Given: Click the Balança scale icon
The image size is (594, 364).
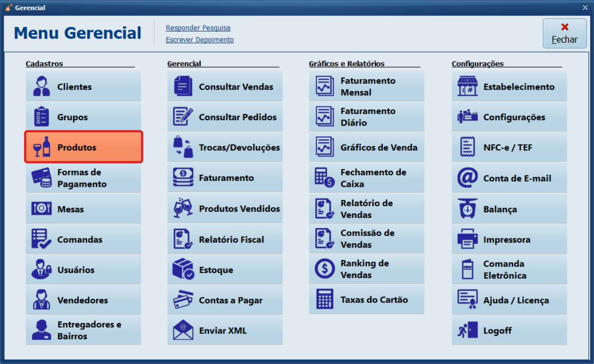Looking at the screenshot, I should click(x=468, y=209).
